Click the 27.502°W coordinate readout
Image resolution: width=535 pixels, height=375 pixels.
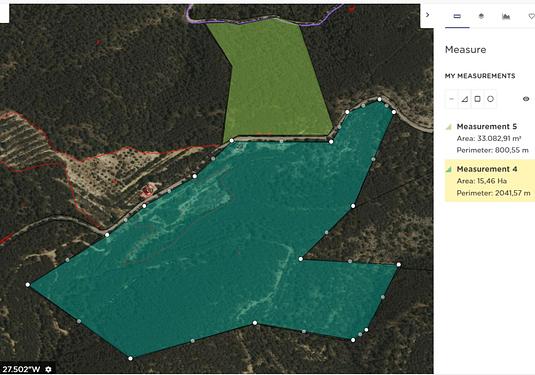[21, 369]
